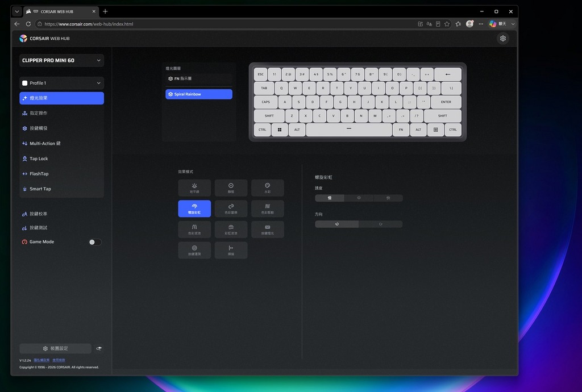Select the 色彩變換 color shift effect
Viewport: 582px width, 392px height.
pyautogui.click(x=231, y=209)
